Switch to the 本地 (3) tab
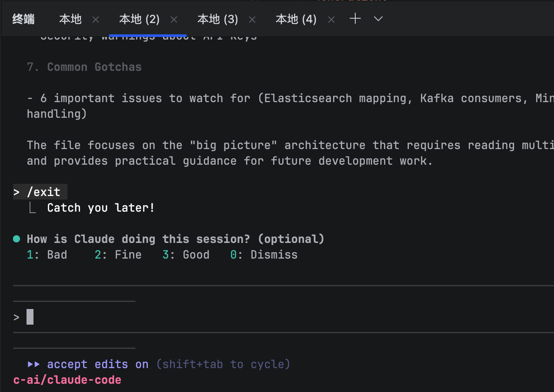Viewport: 554px width, 392px height. coord(217,19)
